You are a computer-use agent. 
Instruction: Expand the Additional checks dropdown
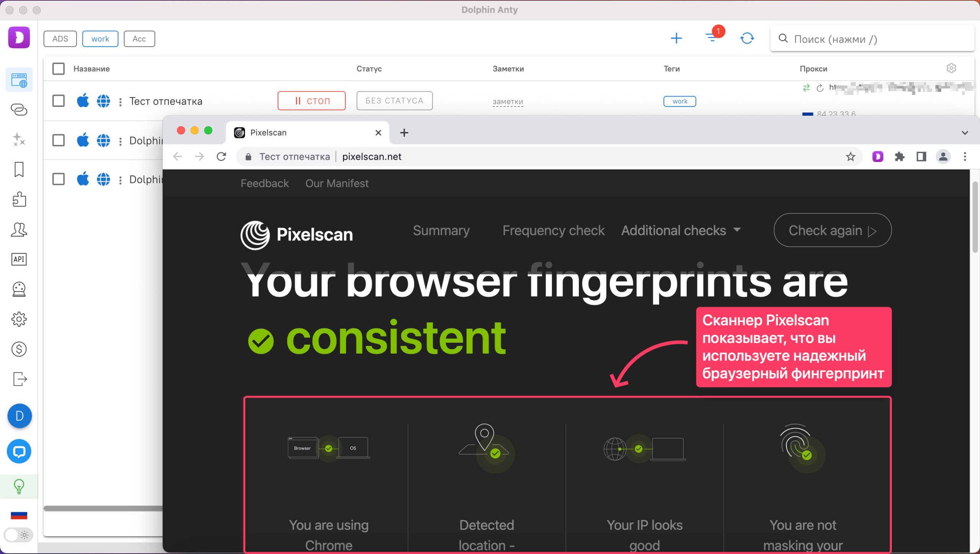[681, 230]
